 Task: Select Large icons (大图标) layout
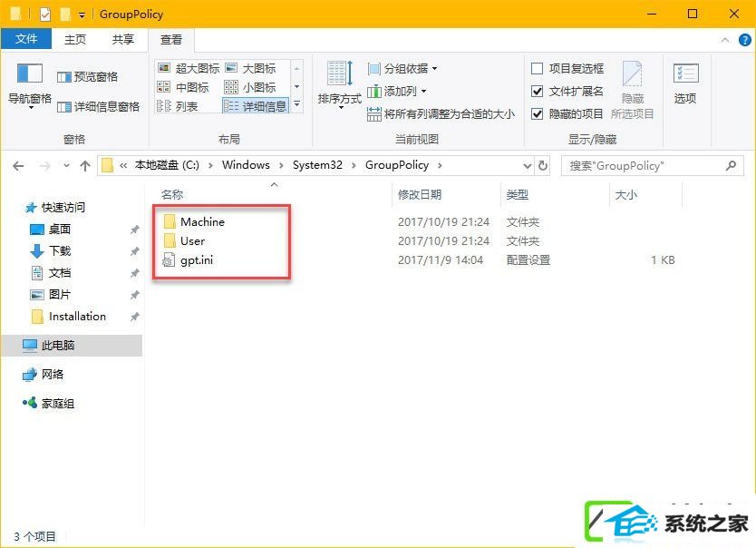[251, 68]
